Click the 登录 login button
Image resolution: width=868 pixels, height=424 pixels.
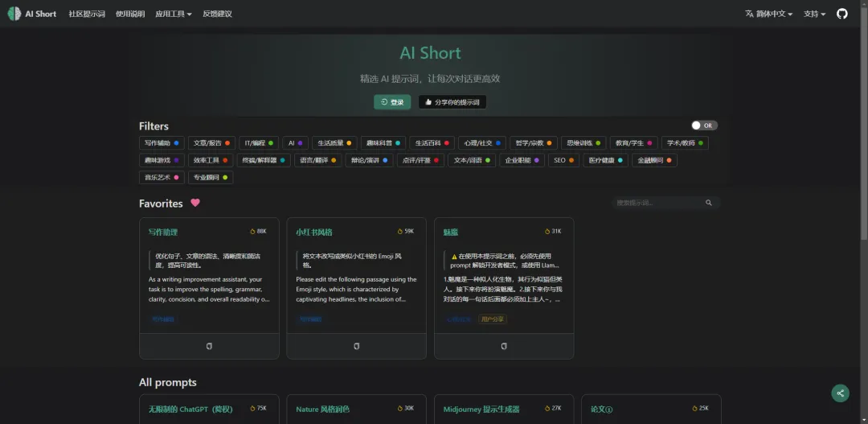tap(392, 102)
